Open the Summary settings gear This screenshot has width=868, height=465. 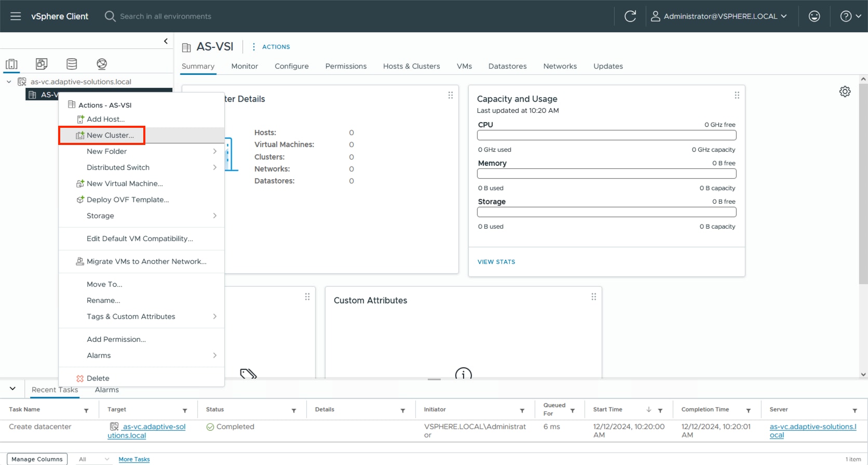tap(845, 91)
